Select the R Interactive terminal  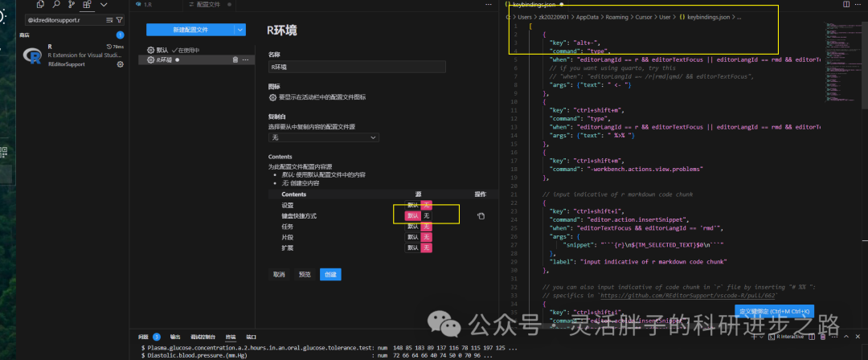pos(786,337)
